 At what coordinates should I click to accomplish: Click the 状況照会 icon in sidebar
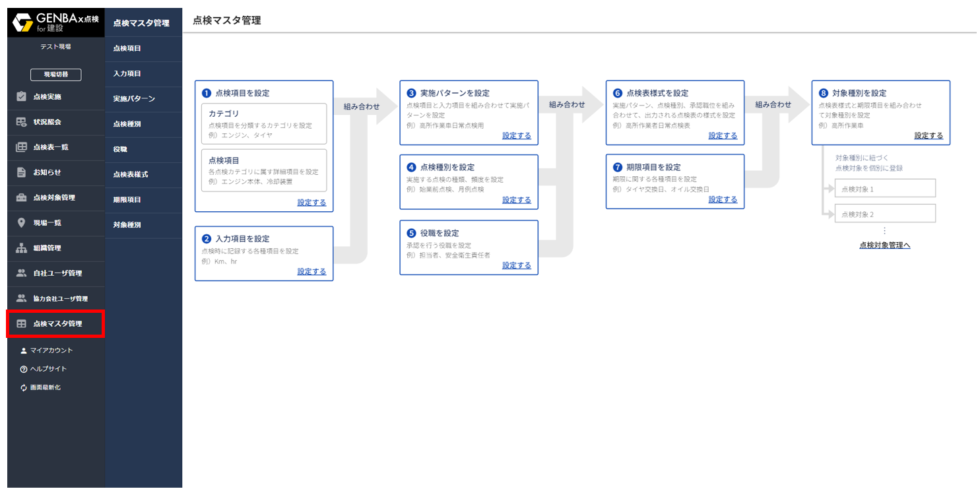(x=22, y=122)
